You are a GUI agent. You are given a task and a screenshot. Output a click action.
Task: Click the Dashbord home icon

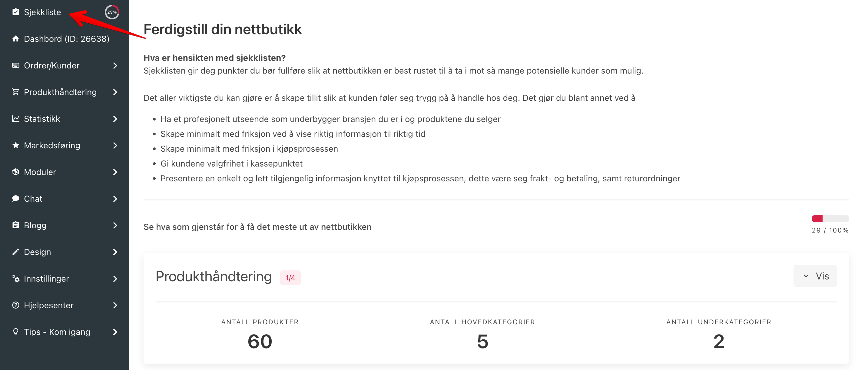coord(15,38)
